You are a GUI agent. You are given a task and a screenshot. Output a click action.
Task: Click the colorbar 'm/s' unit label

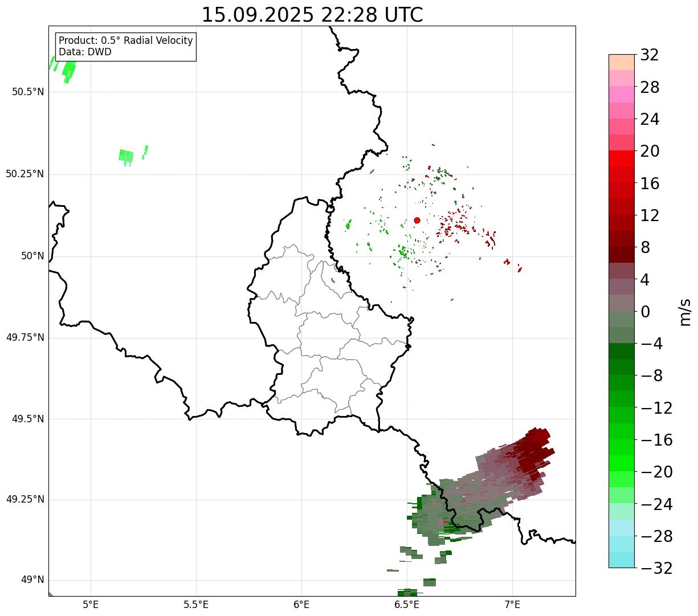click(685, 312)
